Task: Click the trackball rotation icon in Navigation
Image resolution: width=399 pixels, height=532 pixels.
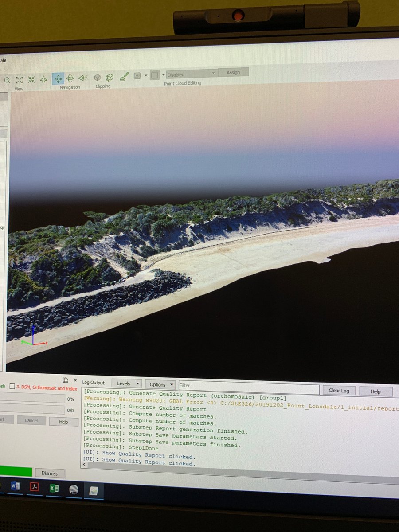Action: tap(71, 78)
